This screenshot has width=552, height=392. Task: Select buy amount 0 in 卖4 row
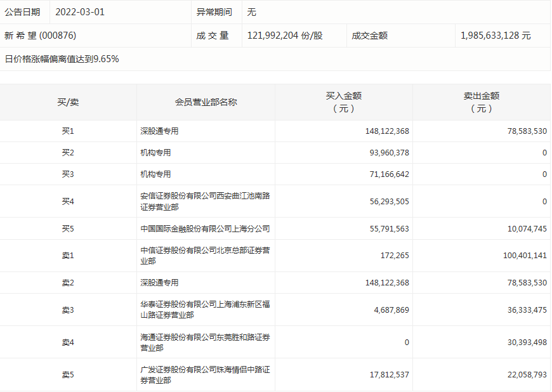pyautogui.click(x=407, y=343)
